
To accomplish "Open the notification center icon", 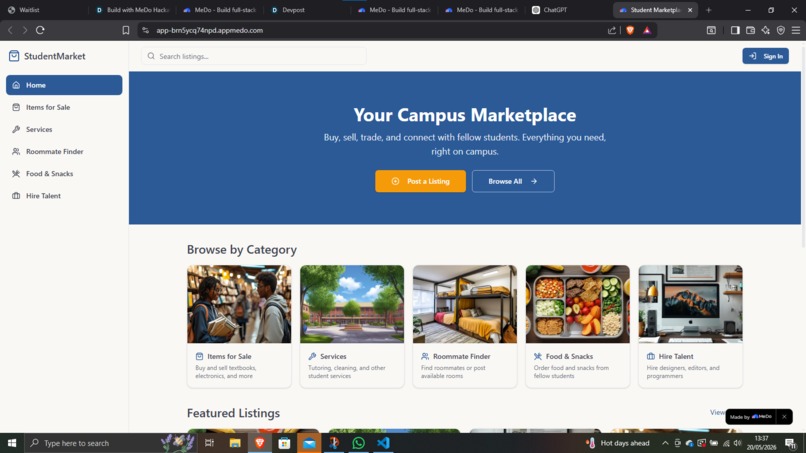I will click(x=791, y=443).
